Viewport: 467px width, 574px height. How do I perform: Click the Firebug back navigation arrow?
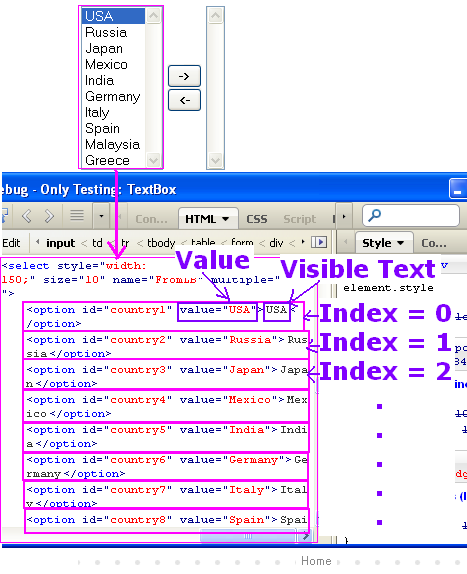[x=27, y=216]
